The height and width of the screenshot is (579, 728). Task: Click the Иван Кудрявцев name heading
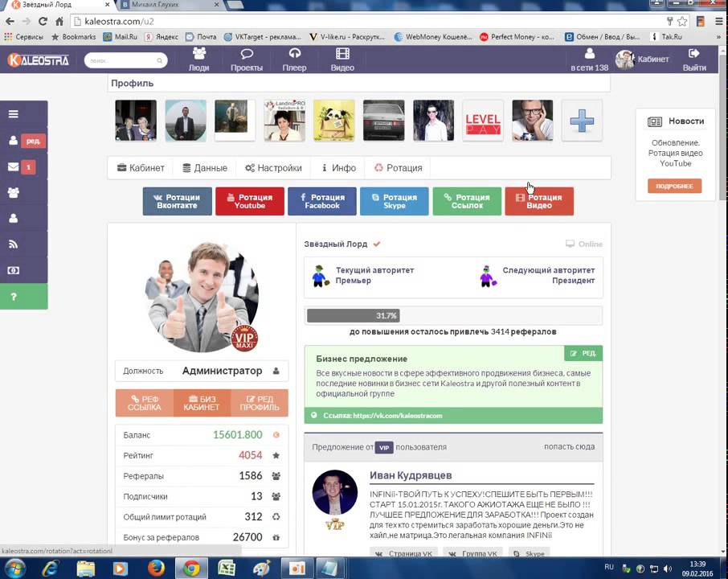(411, 475)
